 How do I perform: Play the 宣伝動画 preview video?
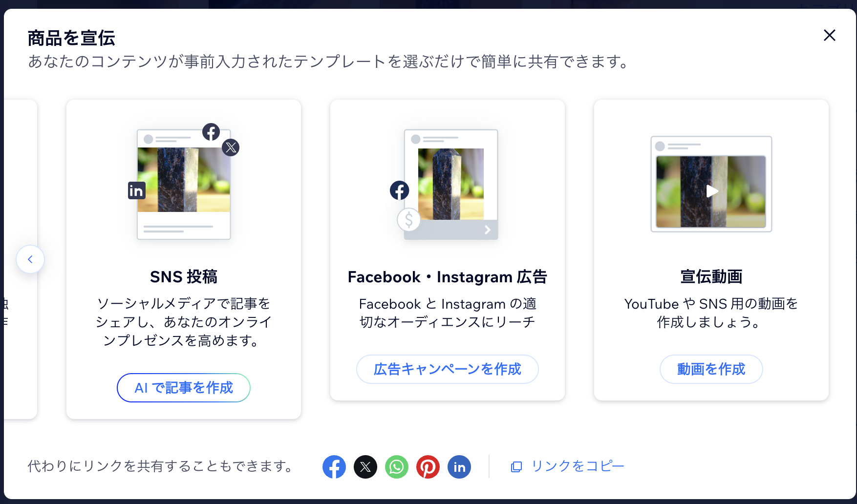point(712,191)
